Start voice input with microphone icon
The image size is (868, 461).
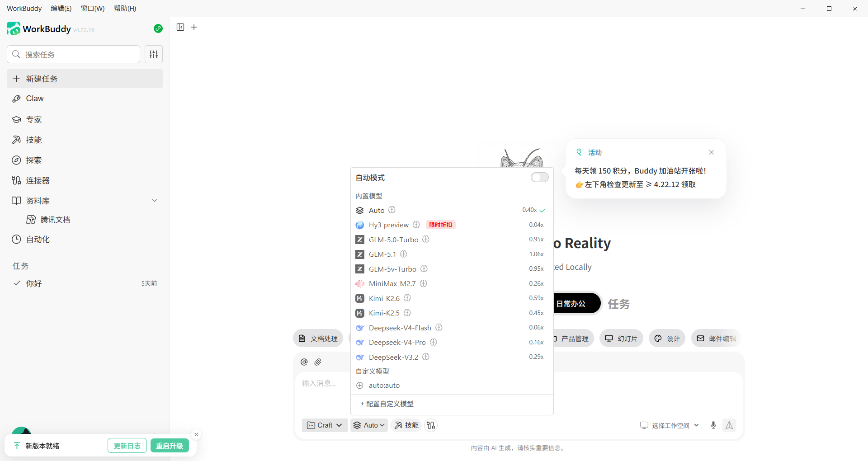click(713, 425)
